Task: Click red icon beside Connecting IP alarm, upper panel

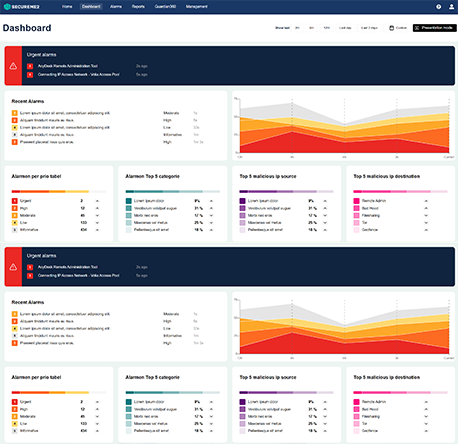Action: (30, 75)
